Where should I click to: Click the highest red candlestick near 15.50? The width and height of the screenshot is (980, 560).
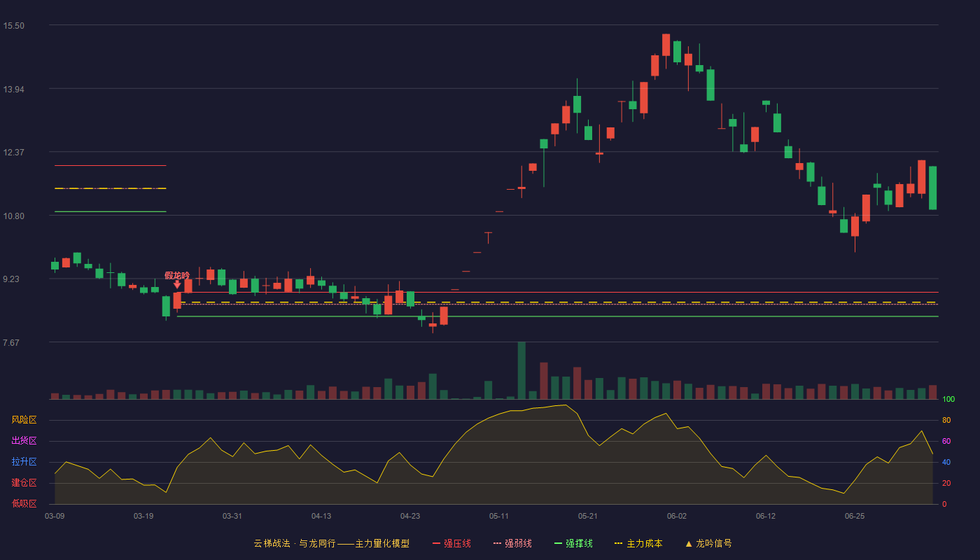pyautogui.click(x=666, y=45)
